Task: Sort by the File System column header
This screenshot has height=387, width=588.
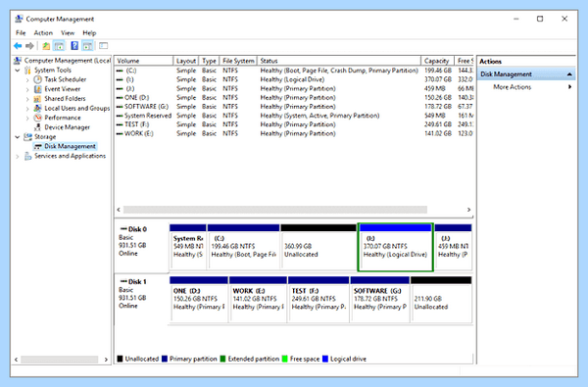Action: (238, 61)
